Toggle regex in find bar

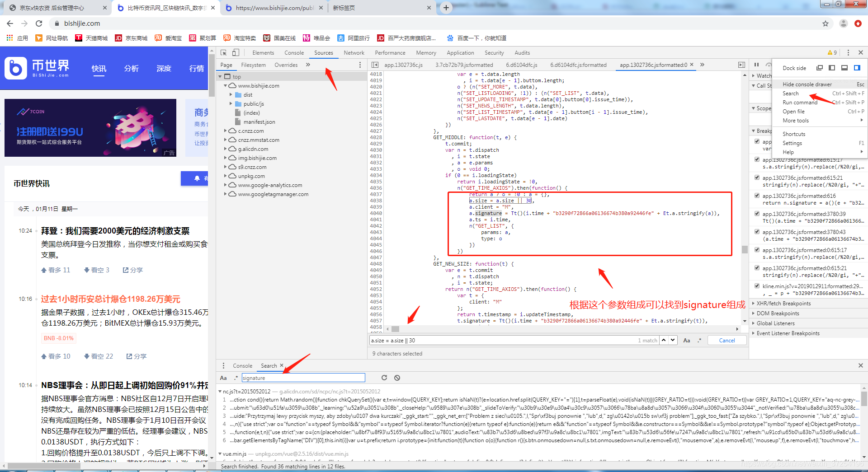(x=699, y=341)
